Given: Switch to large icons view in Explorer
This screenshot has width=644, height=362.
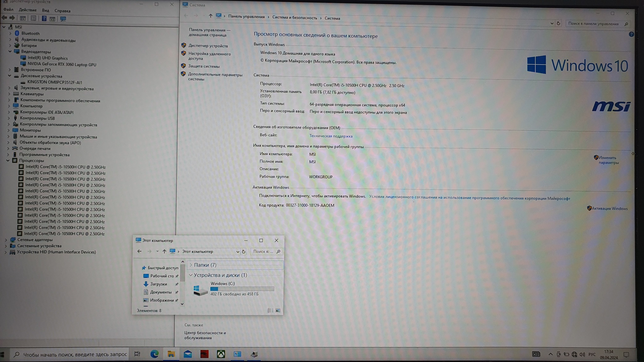Looking at the screenshot, I should [278, 310].
